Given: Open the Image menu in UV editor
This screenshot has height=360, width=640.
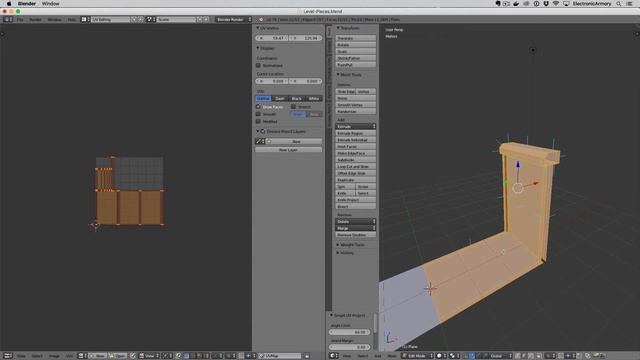Looking at the screenshot, I should (54, 356).
